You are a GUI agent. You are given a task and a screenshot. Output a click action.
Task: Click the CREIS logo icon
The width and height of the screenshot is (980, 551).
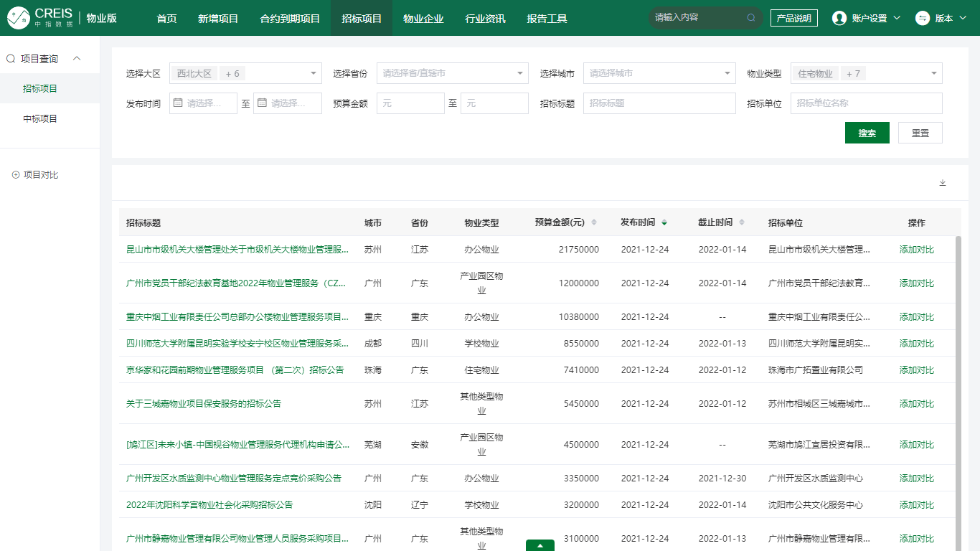click(x=18, y=18)
